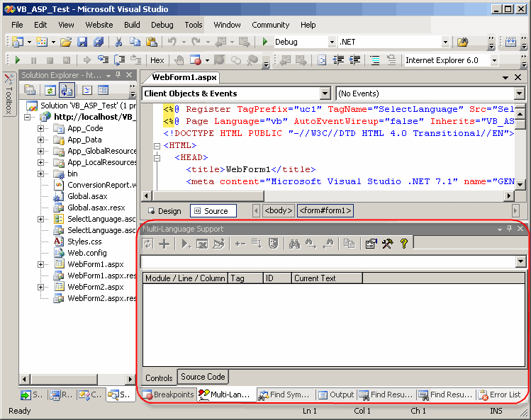
Task: Open the hammer and wrench tools icon
Action: tap(387, 244)
